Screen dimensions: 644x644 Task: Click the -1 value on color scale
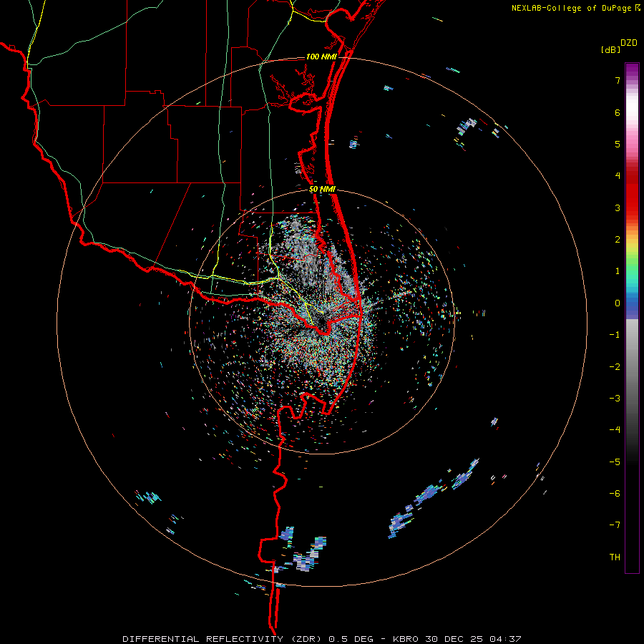(615, 335)
